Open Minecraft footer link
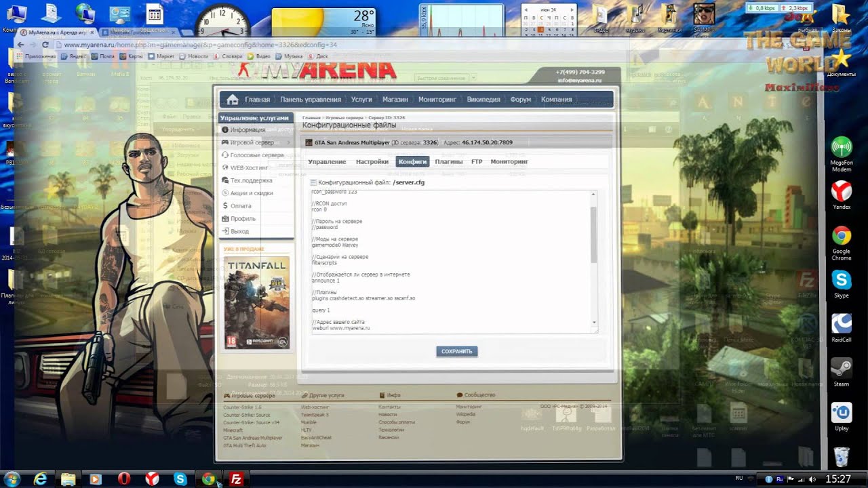 click(x=233, y=430)
